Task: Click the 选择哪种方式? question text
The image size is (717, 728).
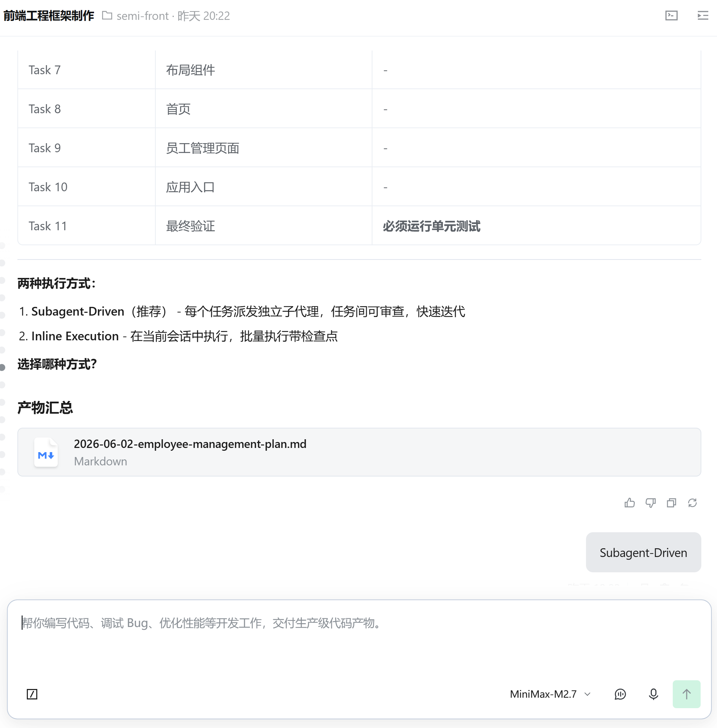Action: click(57, 364)
